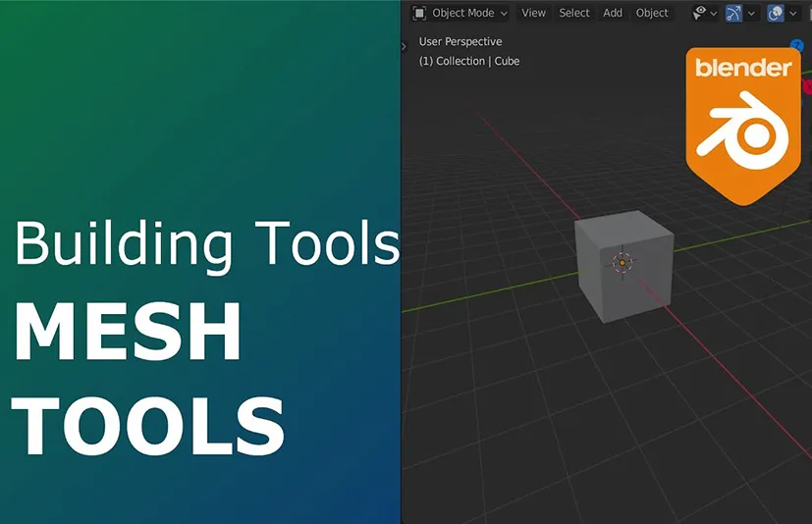Select the gray Cube in the viewport
Screen dimensions: 812x524
624,266
